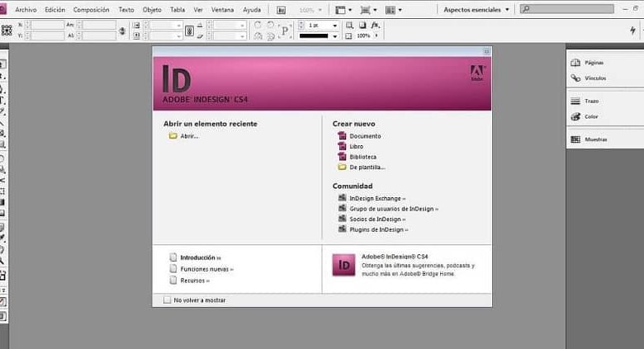Open the Aspectos esenciales workspace switcher

click(x=476, y=9)
